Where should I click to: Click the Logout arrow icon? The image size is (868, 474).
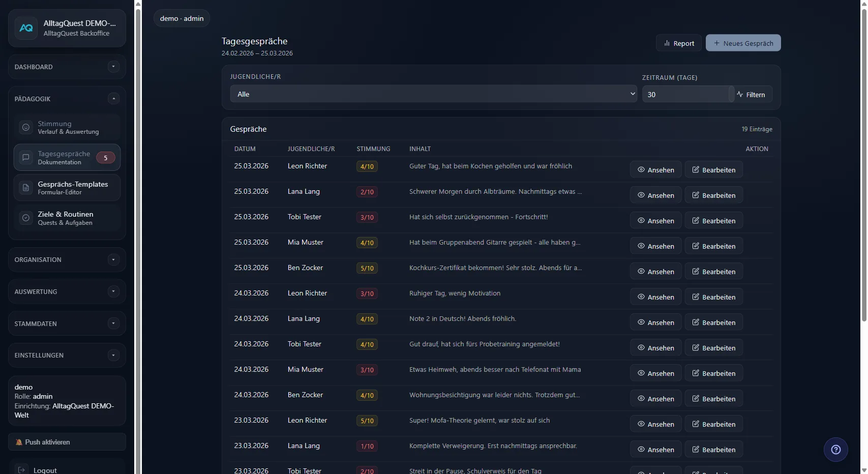(22, 470)
